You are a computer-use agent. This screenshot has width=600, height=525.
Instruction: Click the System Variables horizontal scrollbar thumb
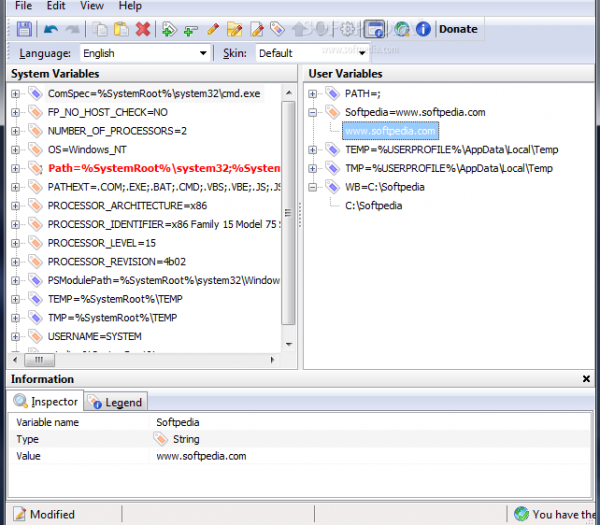coord(39,360)
